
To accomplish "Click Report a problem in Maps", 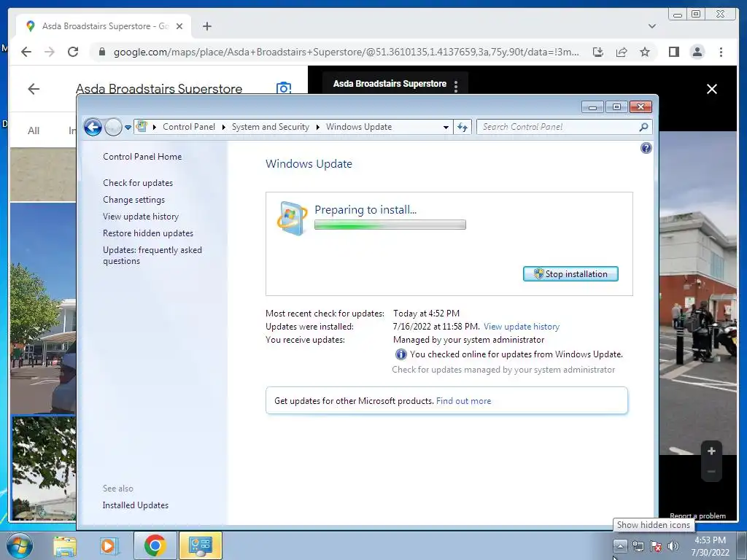I will pyautogui.click(x=697, y=516).
